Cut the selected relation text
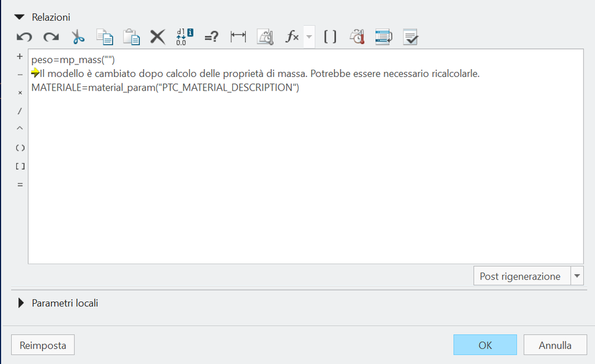The image size is (595, 364). coord(77,36)
